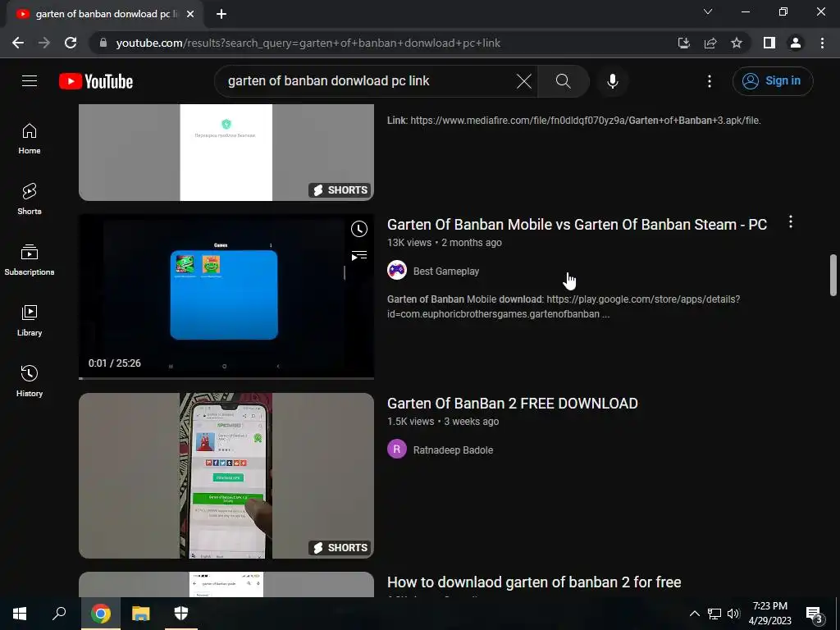This screenshot has height=630, width=840.
Task: Click the volume tray icon
Action: click(x=733, y=614)
